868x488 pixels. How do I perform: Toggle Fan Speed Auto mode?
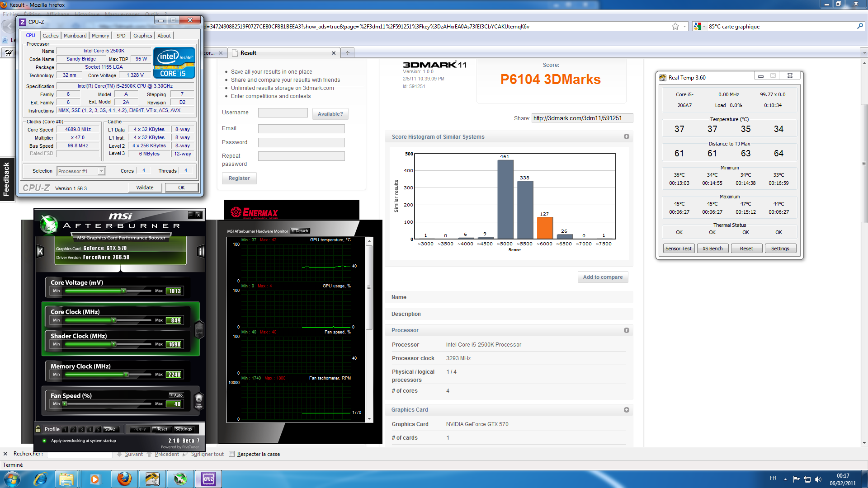coord(176,395)
